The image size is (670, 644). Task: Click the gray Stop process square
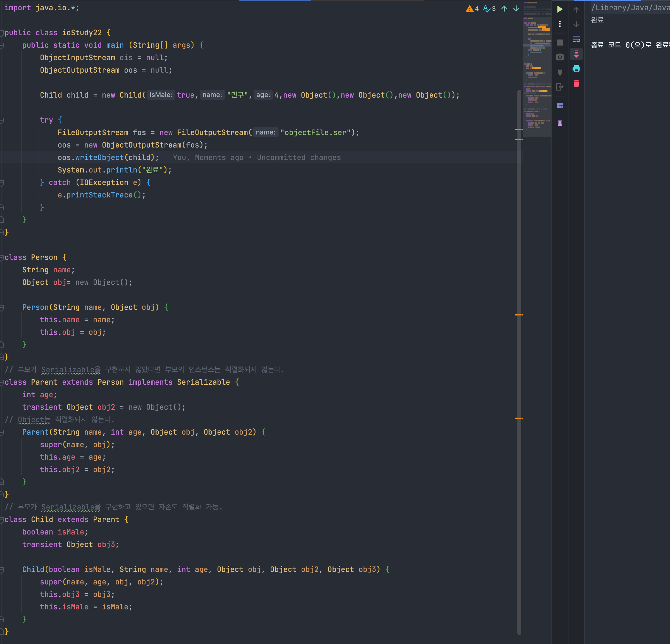(x=560, y=42)
